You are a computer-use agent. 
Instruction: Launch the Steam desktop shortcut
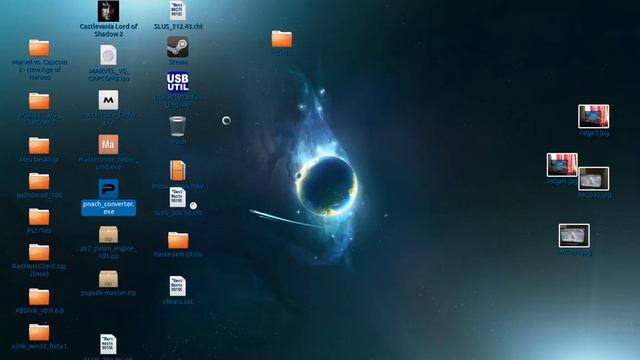click(x=178, y=47)
